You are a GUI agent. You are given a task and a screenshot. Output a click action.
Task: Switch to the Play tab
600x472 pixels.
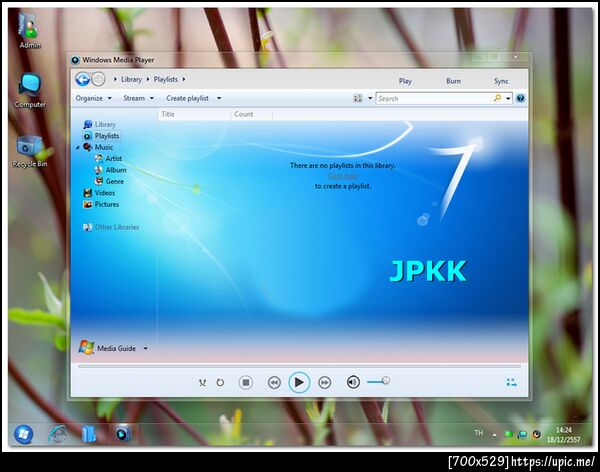405,81
